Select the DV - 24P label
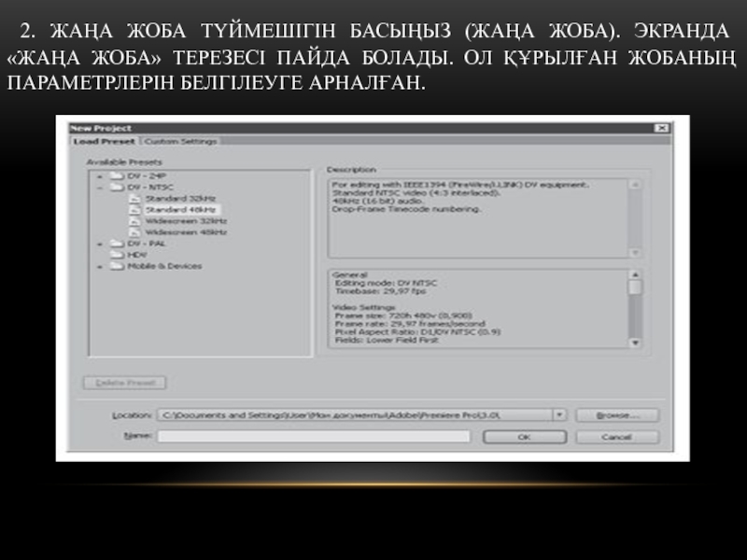The image size is (747, 560). (147, 175)
